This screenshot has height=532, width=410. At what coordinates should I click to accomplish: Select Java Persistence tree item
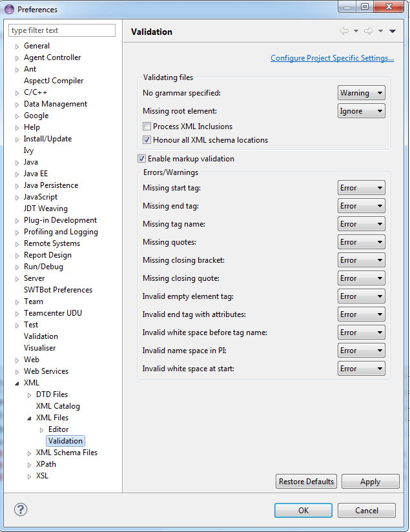click(51, 185)
